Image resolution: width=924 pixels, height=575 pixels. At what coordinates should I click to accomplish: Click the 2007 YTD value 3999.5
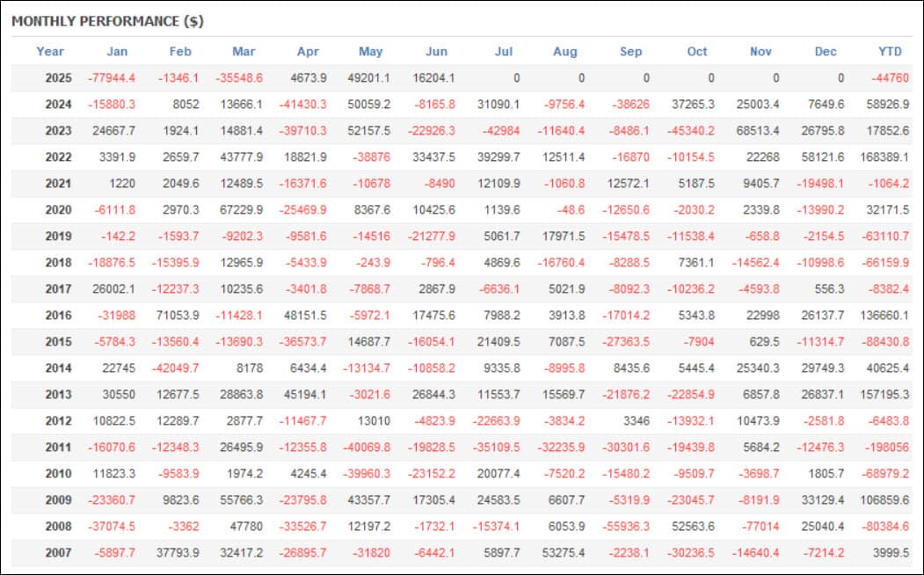[891, 553]
